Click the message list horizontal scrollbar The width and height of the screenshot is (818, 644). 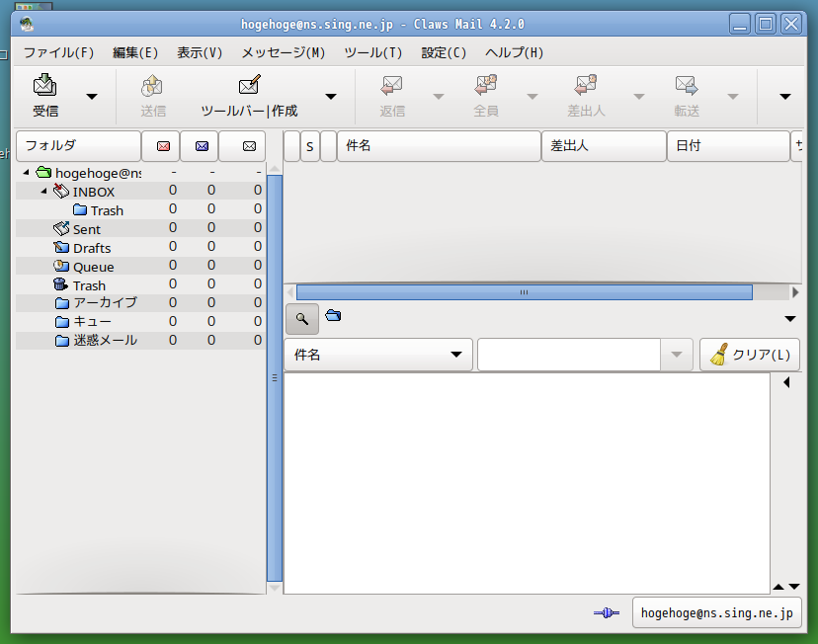tap(525, 292)
